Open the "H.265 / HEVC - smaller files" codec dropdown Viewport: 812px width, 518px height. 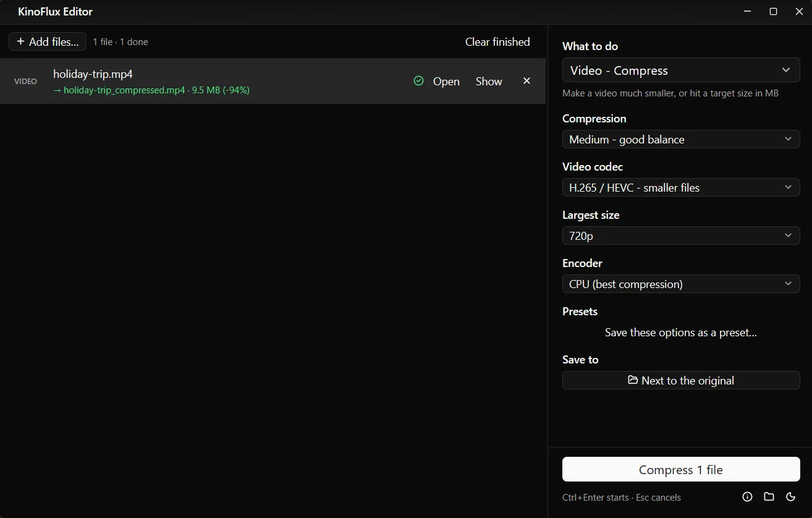[681, 187]
